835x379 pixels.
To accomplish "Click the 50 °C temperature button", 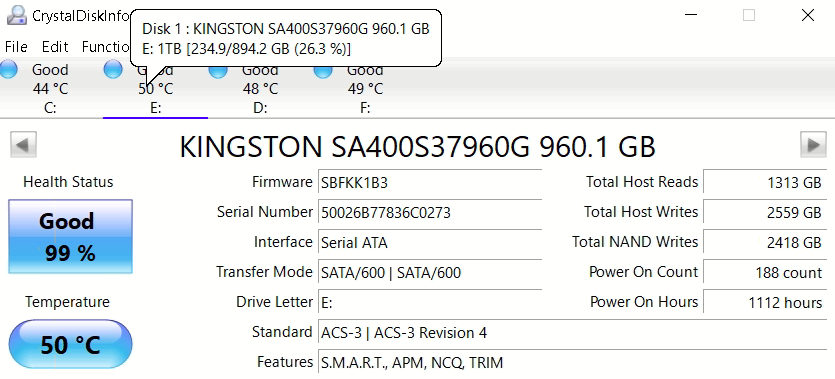I will (70, 344).
